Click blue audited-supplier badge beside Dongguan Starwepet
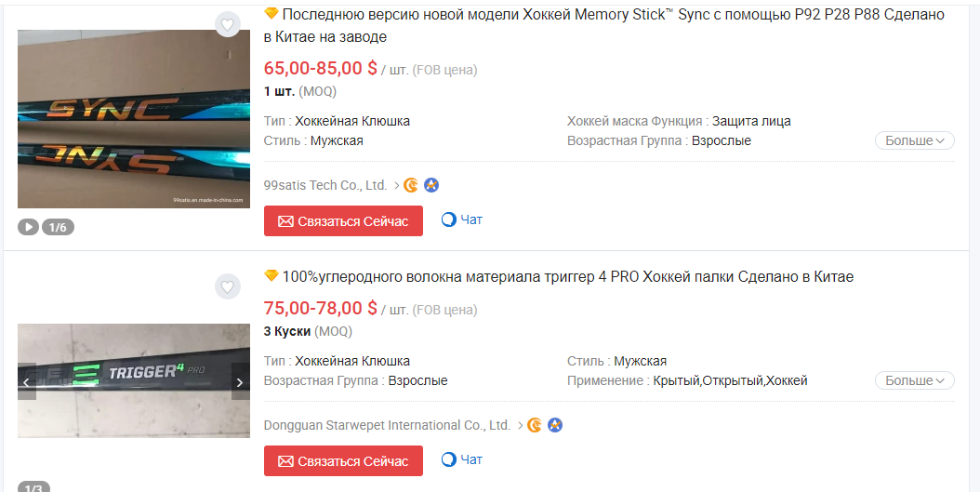 [x=555, y=425]
